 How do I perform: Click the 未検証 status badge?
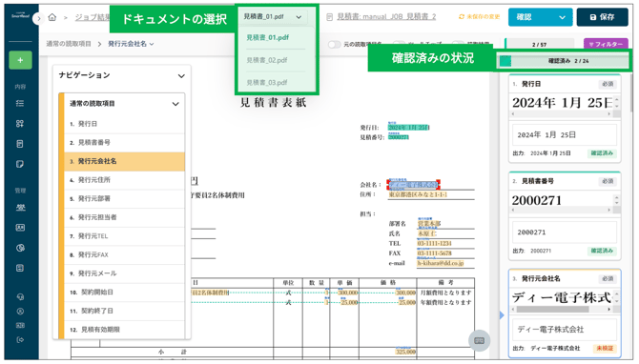coord(605,348)
